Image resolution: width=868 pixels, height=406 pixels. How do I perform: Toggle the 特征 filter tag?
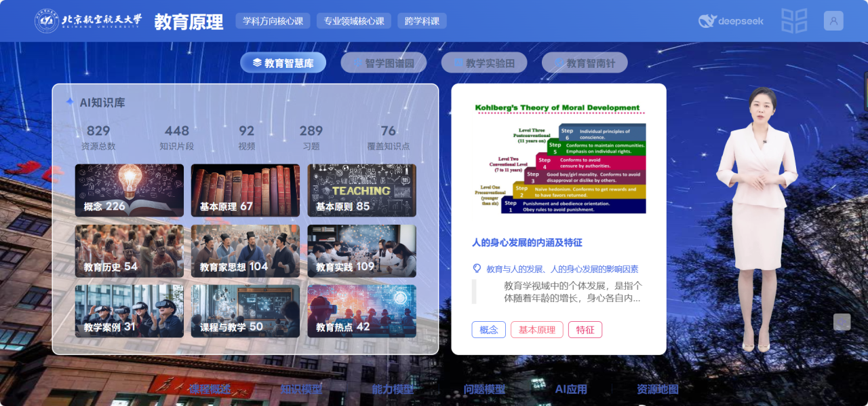[x=585, y=329]
